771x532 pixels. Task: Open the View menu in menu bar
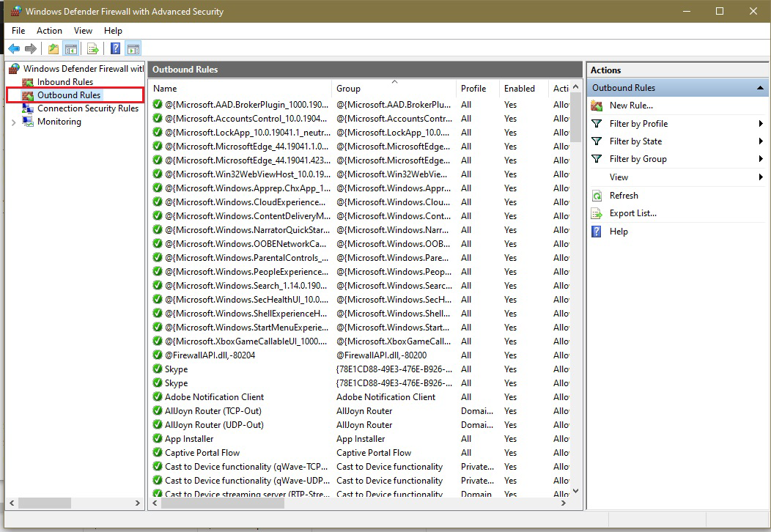(x=83, y=31)
